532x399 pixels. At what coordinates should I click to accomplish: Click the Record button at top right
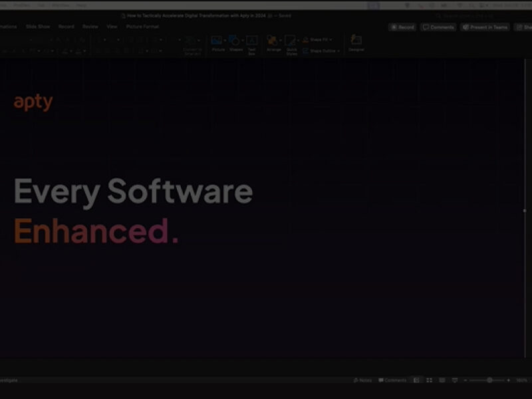point(402,27)
